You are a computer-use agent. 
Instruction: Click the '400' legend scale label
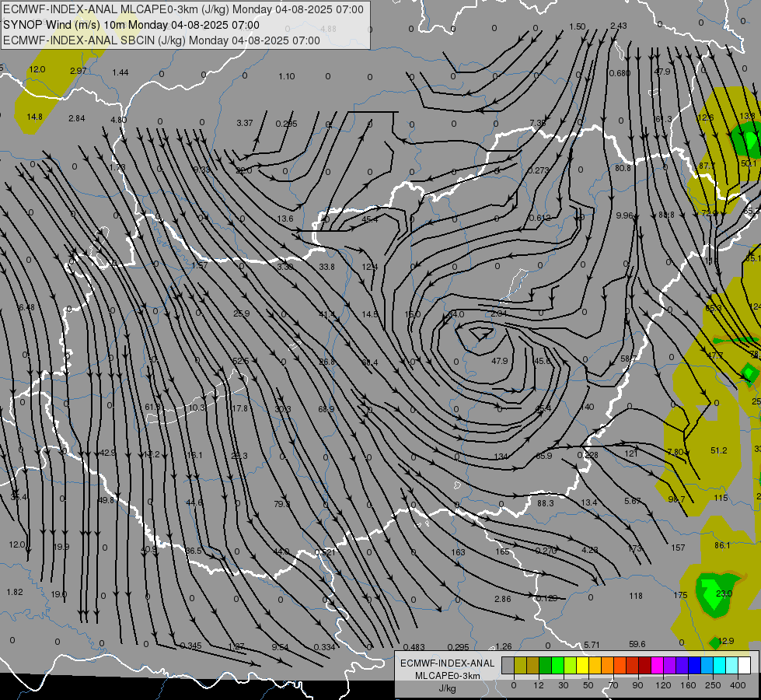pos(738,685)
